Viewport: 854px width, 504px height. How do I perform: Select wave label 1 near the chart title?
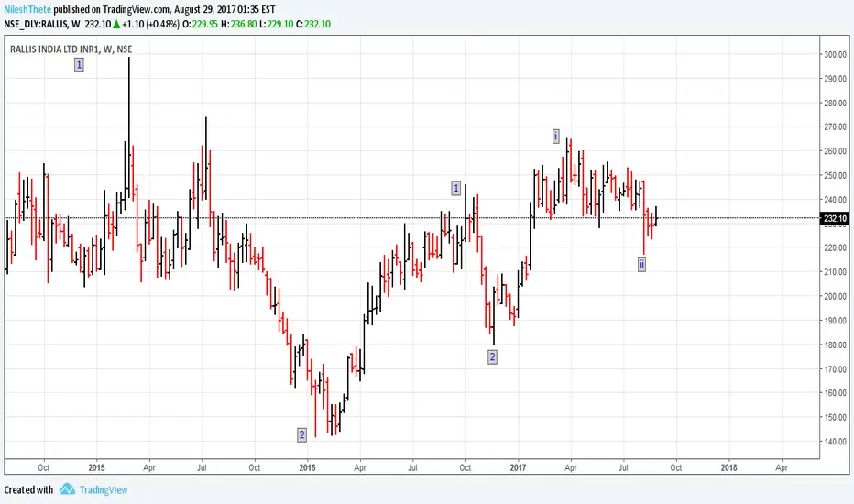coord(79,65)
